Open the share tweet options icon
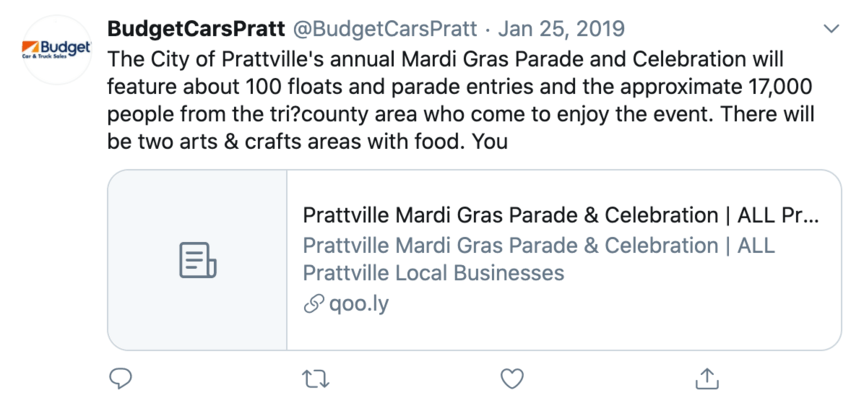The height and width of the screenshot is (406, 864). 707,378
